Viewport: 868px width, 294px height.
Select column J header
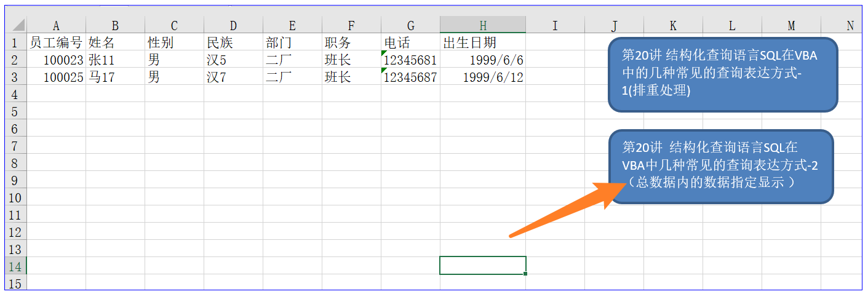click(614, 25)
